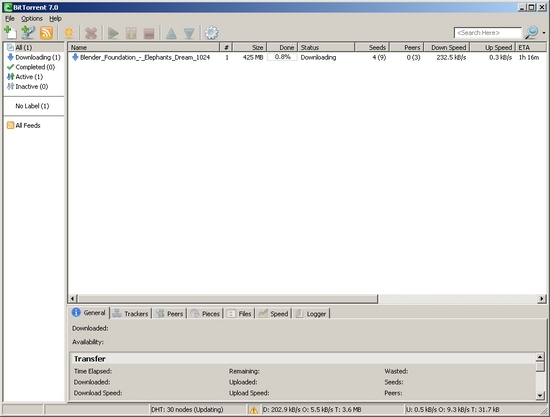
Task: Click the 425 MB size cell
Action: coord(253,57)
